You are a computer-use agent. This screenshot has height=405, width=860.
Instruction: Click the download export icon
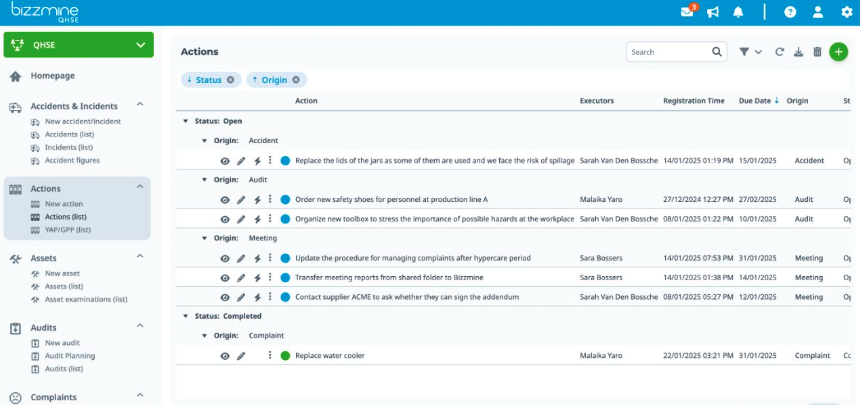pos(798,52)
